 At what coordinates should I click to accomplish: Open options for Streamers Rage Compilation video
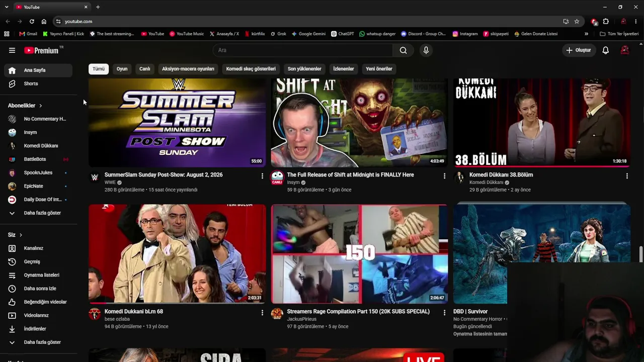tap(444, 313)
